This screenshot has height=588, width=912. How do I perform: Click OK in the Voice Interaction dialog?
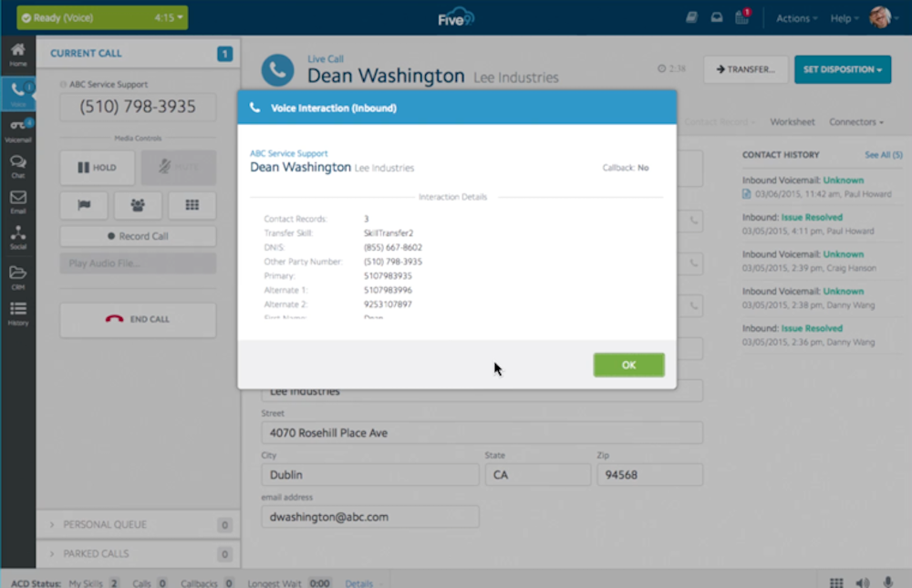point(628,365)
